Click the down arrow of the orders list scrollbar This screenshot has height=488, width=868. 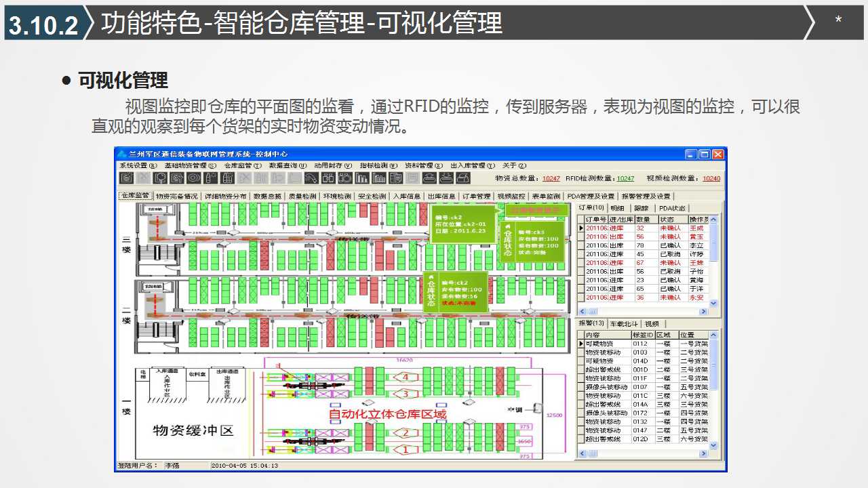[x=713, y=304]
